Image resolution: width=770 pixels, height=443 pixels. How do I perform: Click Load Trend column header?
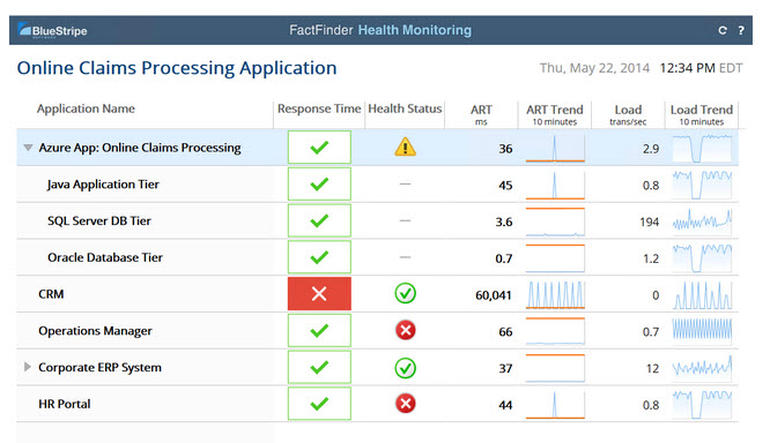(x=702, y=114)
